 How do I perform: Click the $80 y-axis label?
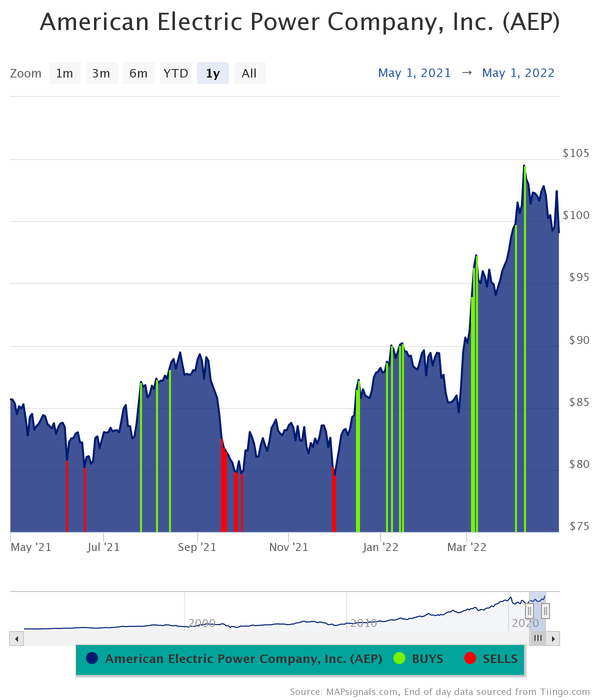579,464
